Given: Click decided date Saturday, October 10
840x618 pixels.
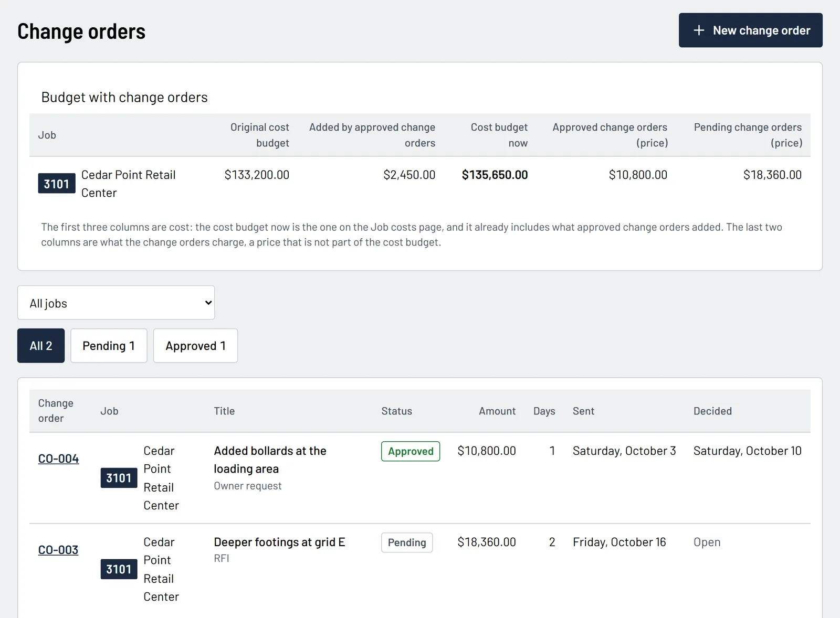Looking at the screenshot, I should [x=748, y=451].
